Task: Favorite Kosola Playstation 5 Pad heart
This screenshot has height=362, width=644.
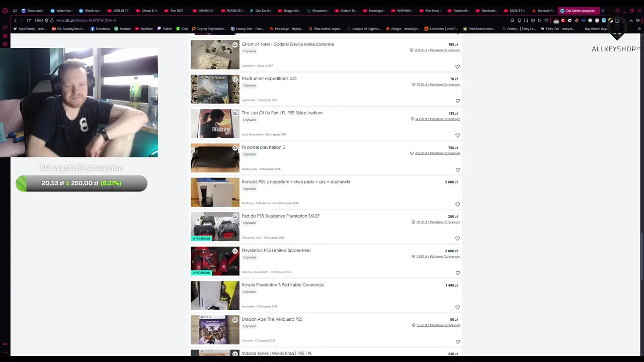Action: [457, 307]
